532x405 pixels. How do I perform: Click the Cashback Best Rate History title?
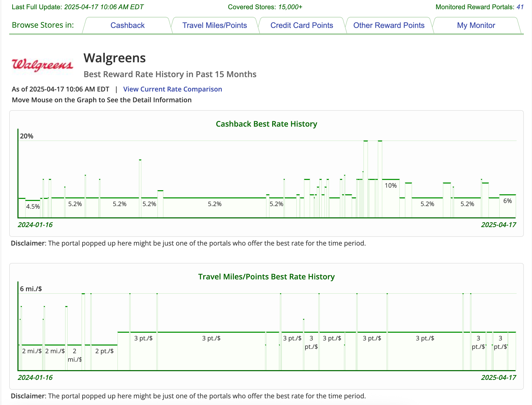pos(266,124)
